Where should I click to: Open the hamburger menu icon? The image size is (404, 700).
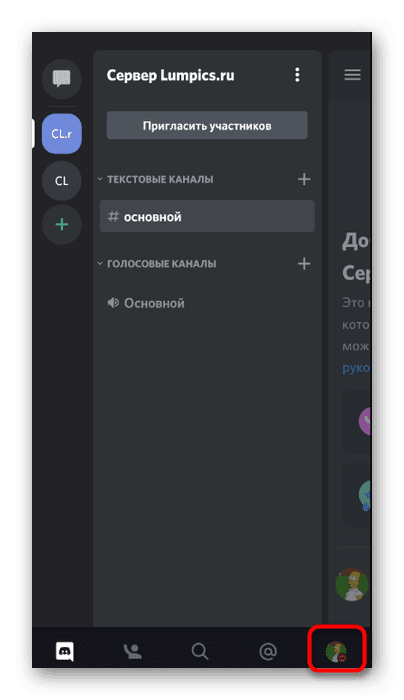coord(352,75)
